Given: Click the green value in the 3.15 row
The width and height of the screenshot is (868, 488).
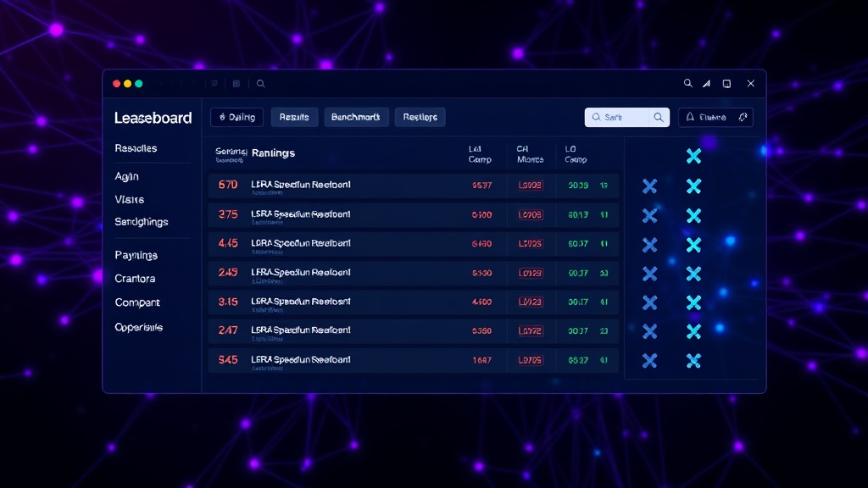Looking at the screenshot, I should click(578, 302).
